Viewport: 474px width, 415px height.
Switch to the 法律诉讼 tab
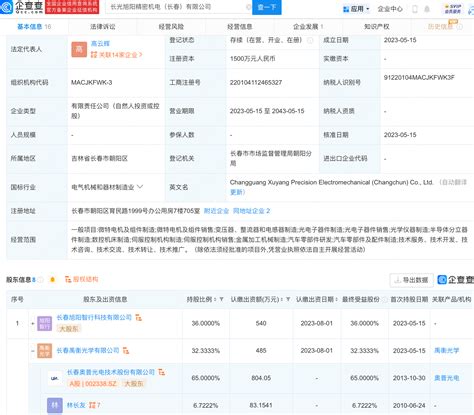(103, 27)
